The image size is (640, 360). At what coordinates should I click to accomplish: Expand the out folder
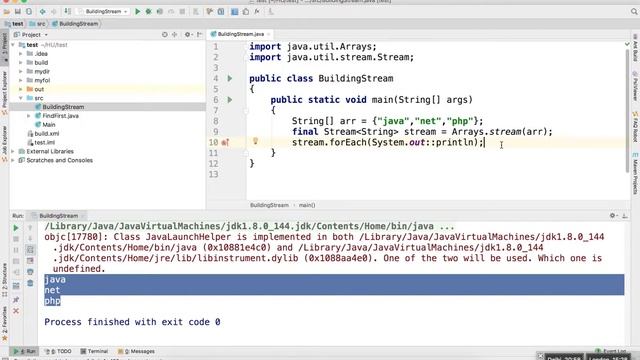point(21,89)
